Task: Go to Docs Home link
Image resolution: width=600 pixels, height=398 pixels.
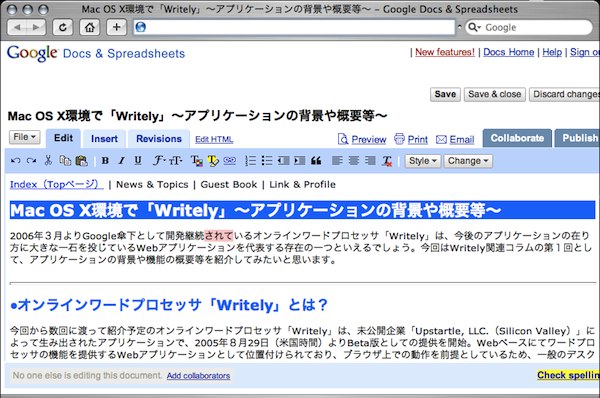Action: (x=509, y=52)
